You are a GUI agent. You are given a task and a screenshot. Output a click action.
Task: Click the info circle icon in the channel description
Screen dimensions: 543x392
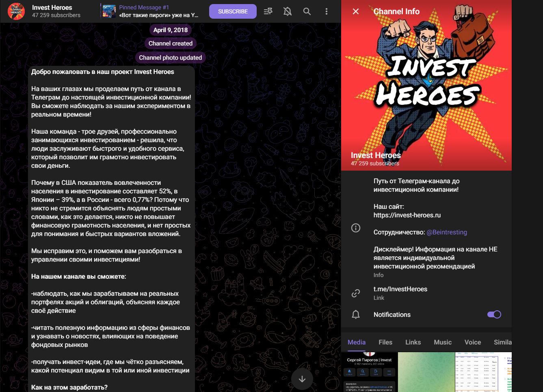click(356, 228)
